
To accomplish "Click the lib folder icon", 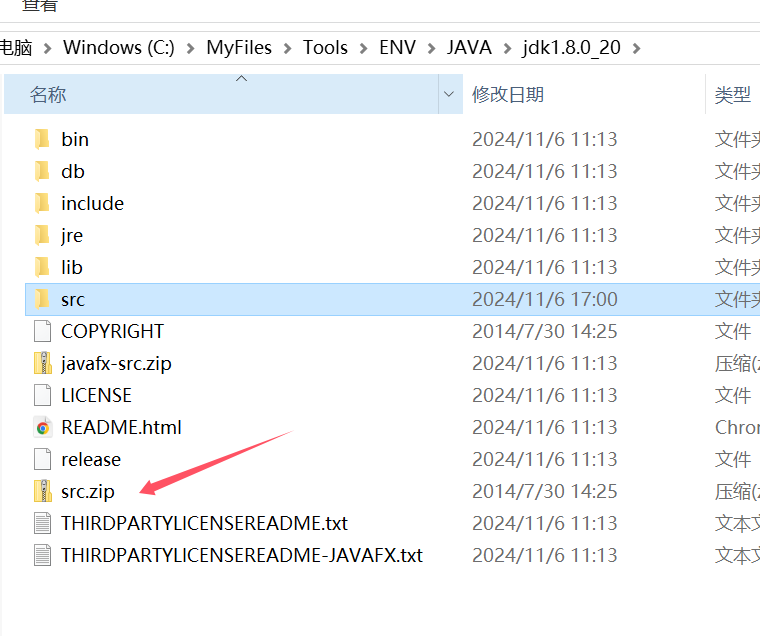I will click(x=42, y=267).
